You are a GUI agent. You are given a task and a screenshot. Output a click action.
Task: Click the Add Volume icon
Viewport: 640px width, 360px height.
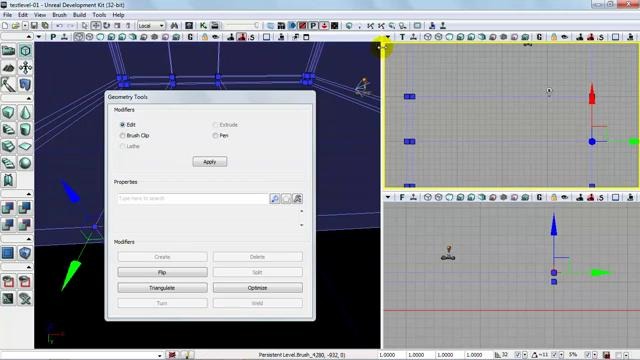25,253
